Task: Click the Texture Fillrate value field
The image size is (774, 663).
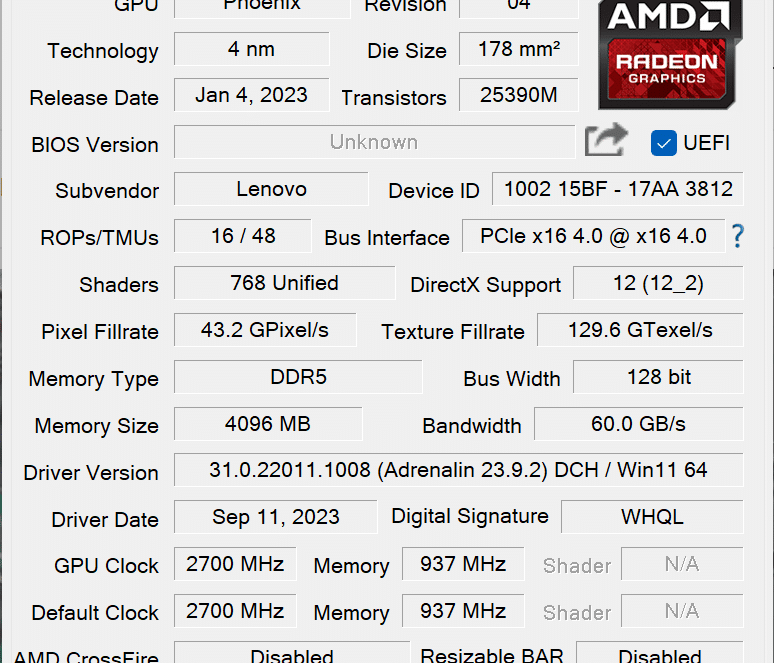Action: 640,330
